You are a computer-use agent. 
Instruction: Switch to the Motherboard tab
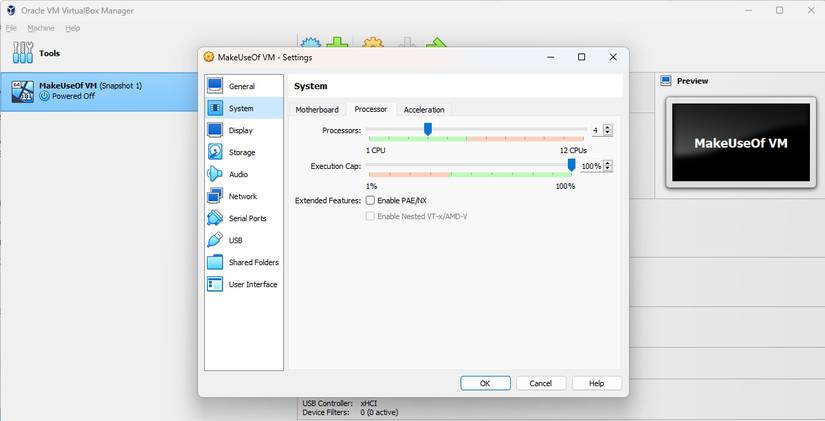(x=317, y=109)
